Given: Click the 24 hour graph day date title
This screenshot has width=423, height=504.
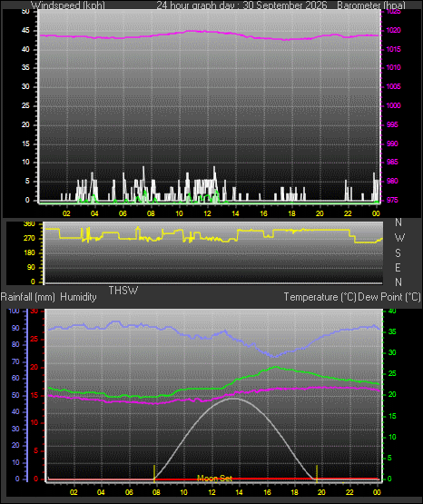Looking at the screenshot, I should (x=241, y=5).
